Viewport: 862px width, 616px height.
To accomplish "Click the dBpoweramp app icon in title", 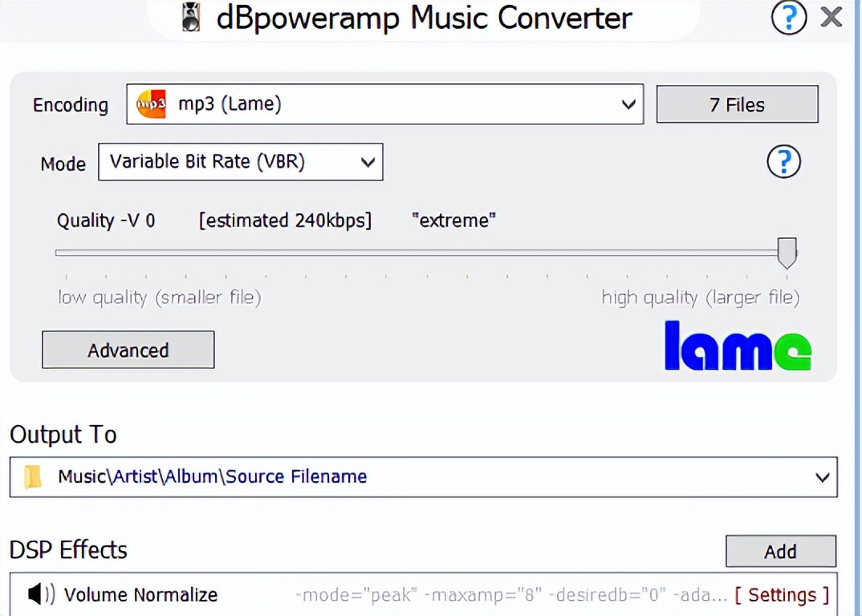I will coord(191,18).
